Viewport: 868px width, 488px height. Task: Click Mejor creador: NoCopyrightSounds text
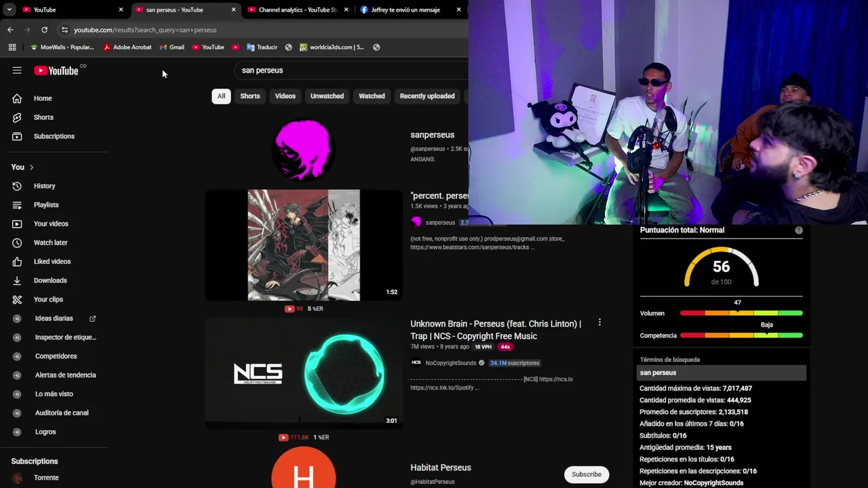click(692, 483)
